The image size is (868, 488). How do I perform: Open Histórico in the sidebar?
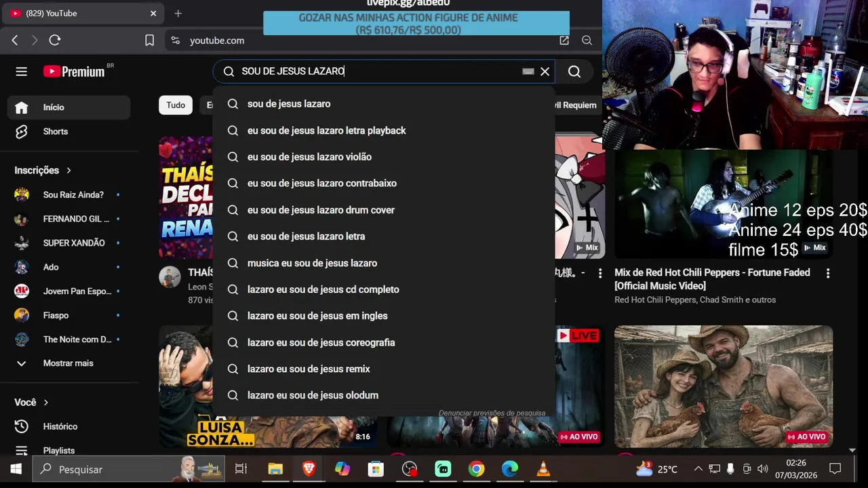[x=68, y=426]
